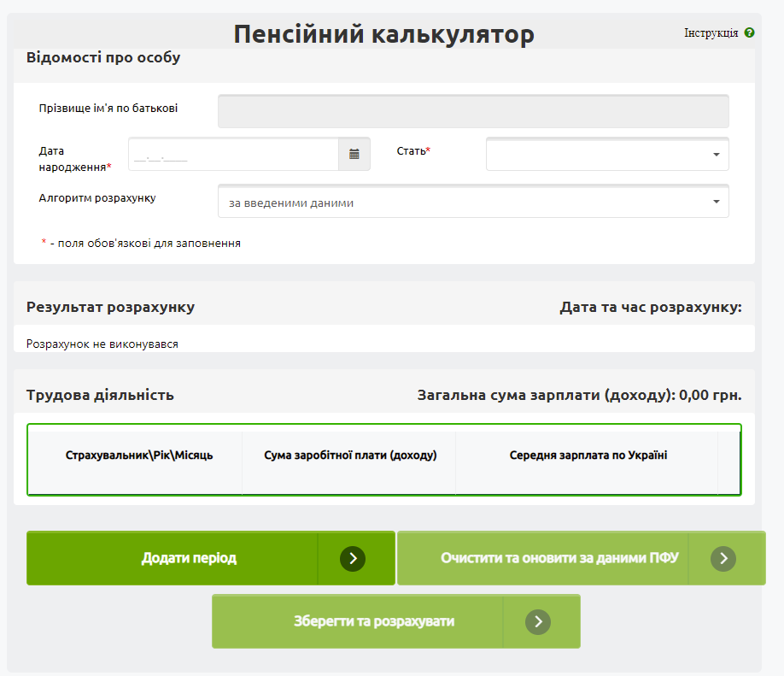This screenshot has height=676, width=784.
Task: Click the Трудова діяльність section header
Action: point(100,395)
